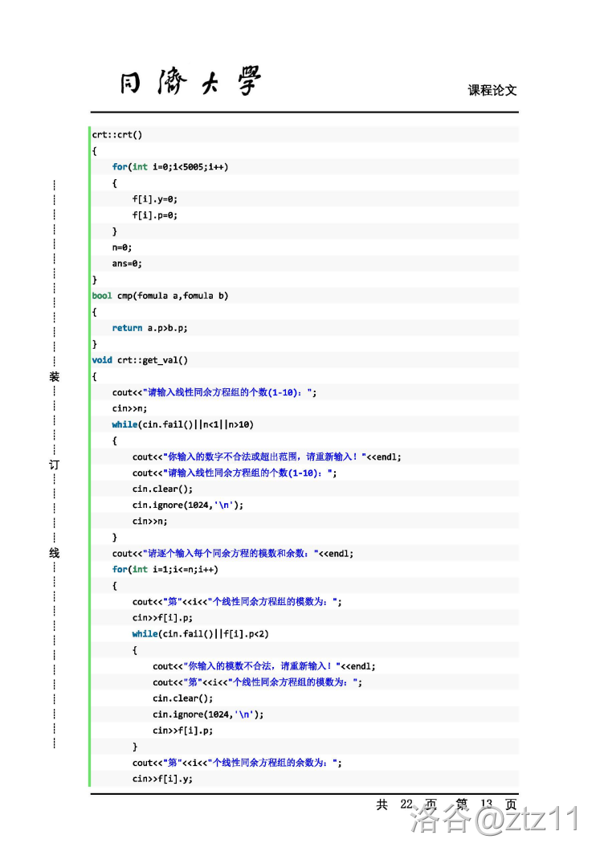Click the page number 13 in footer
Image resolution: width=608 pixels, height=868 pixels.
[485, 804]
